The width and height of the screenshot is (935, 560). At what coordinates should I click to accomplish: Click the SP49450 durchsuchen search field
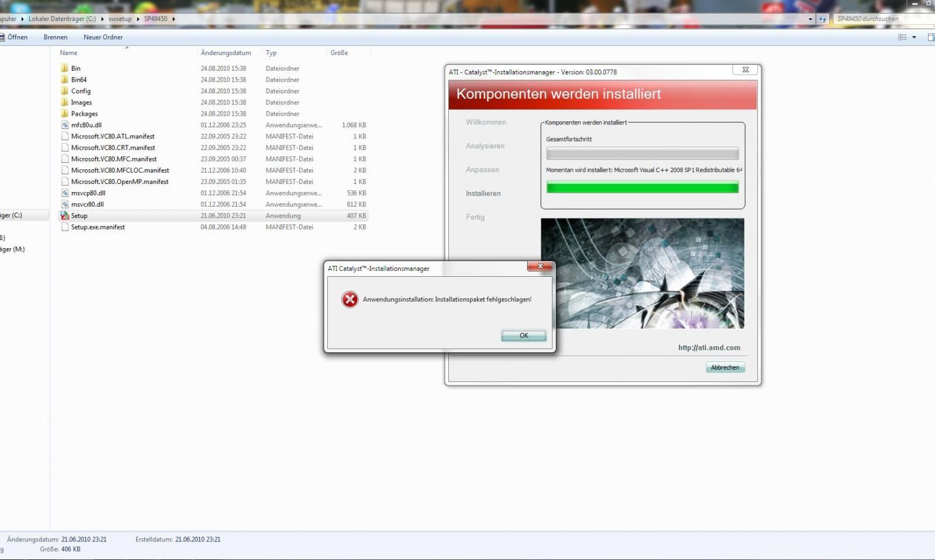[882, 19]
